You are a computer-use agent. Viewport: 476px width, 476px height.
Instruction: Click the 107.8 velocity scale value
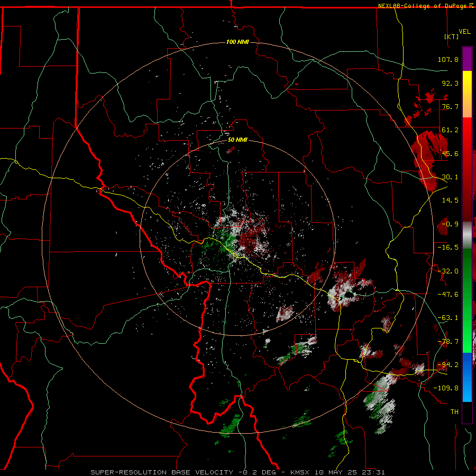click(448, 59)
